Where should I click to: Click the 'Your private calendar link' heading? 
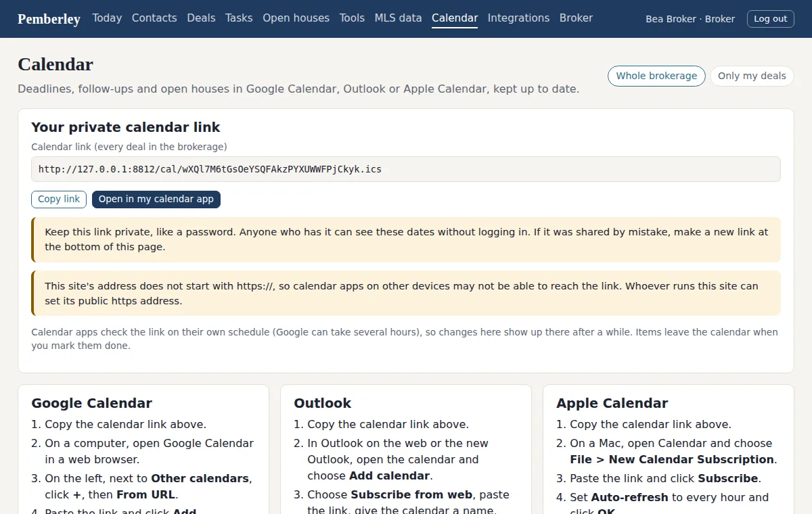(126, 127)
